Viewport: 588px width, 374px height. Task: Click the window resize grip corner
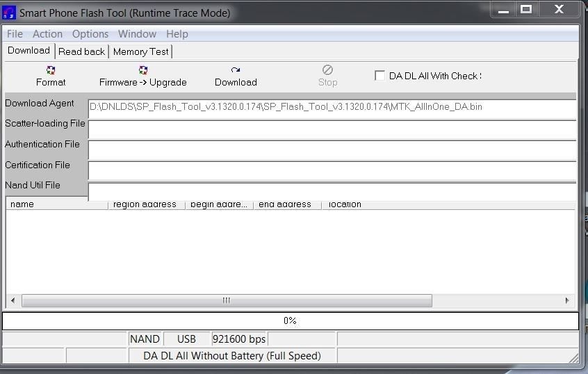click(573, 358)
